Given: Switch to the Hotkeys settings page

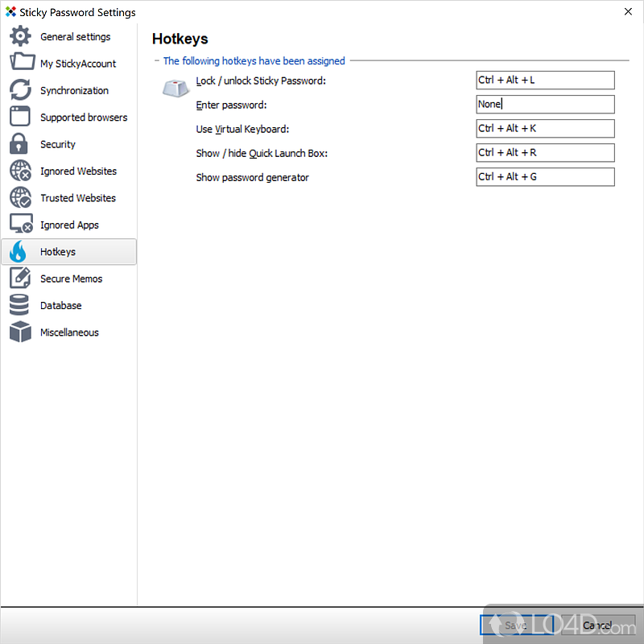Looking at the screenshot, I should click(58, 252).
